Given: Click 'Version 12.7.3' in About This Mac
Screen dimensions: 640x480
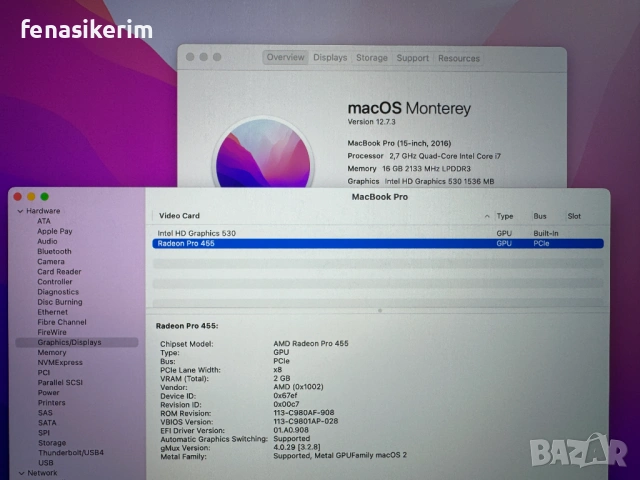Looking at the screenshot, I should [371, 122].
